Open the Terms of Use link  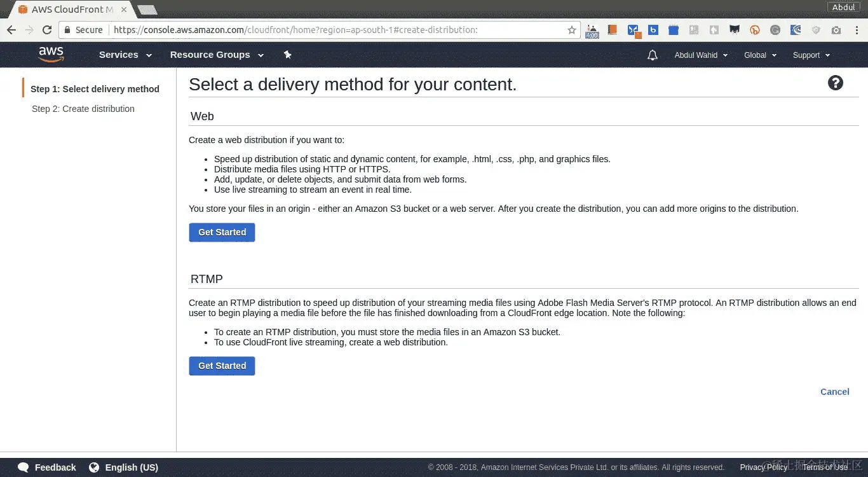coord(825,467)
